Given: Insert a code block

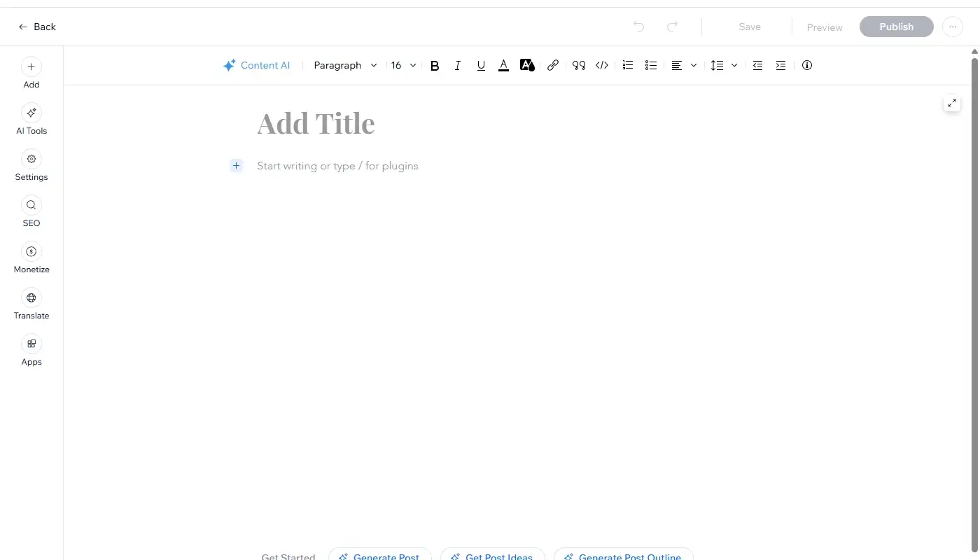Looking at the screenshot, I should pyautogui.click(x=602, y=65).
